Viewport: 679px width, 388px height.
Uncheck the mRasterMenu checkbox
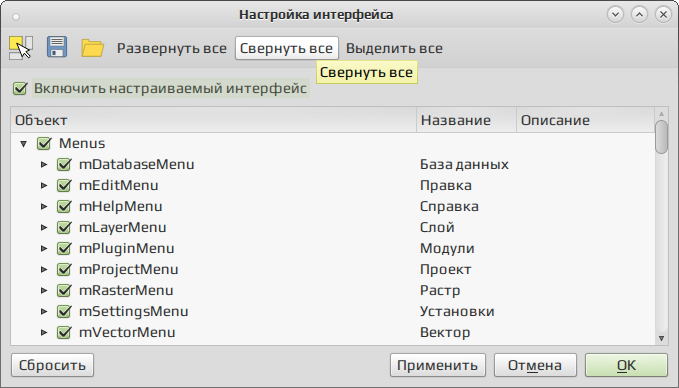[64, 291]
